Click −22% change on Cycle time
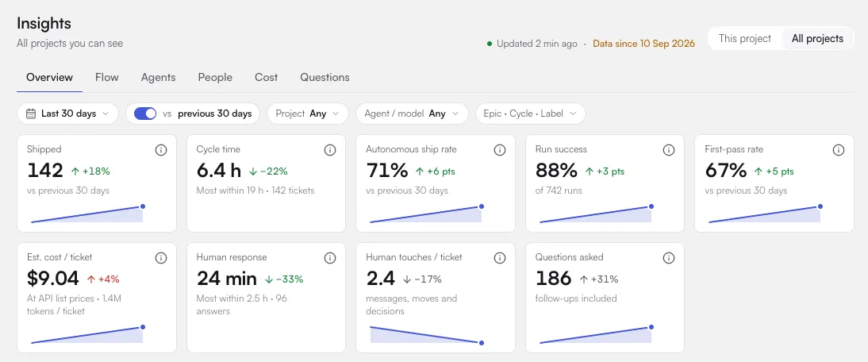868x362 pixels. tap(268, 171)
